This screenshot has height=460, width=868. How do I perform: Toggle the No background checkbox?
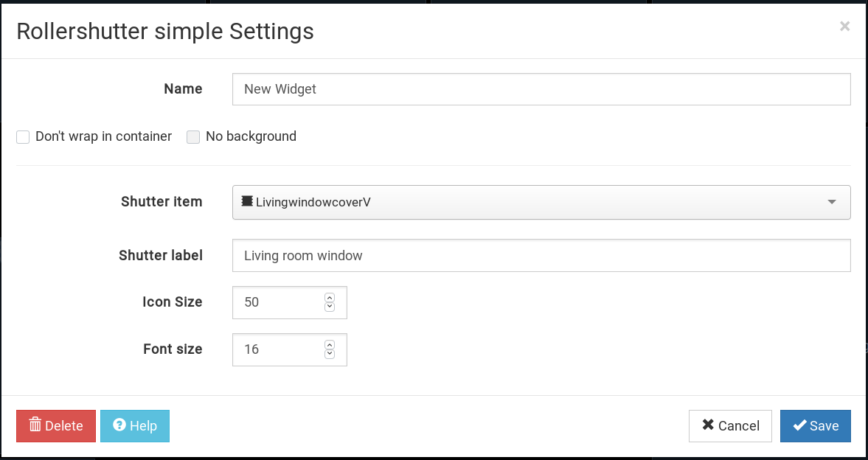click(193, 136)
